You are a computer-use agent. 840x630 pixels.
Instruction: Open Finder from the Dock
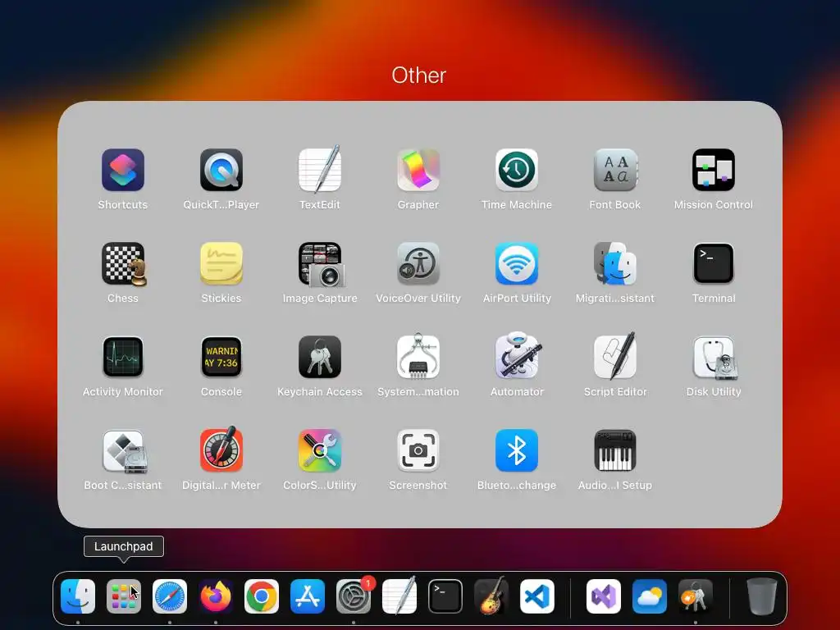tap(78, 596)
